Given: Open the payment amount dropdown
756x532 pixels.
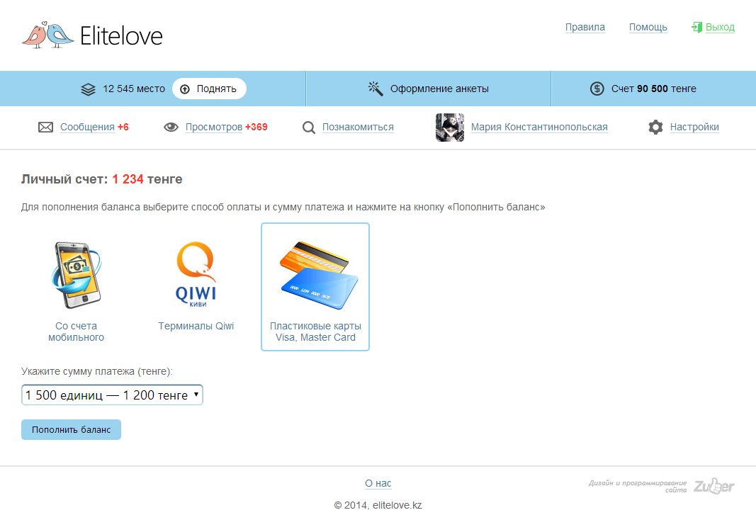Looking at the screenshot, I should pyautogui.click(x=112, y=395).
